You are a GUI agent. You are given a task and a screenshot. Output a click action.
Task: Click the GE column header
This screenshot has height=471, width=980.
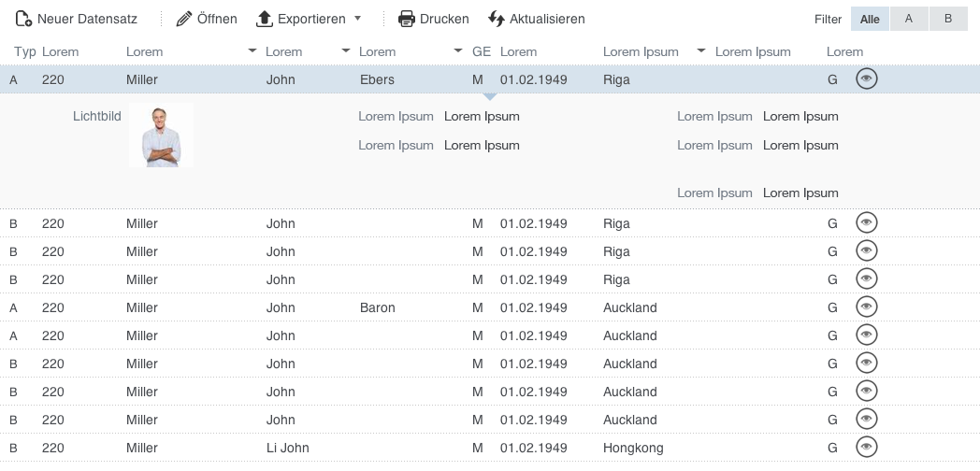(x=481, y=51)
